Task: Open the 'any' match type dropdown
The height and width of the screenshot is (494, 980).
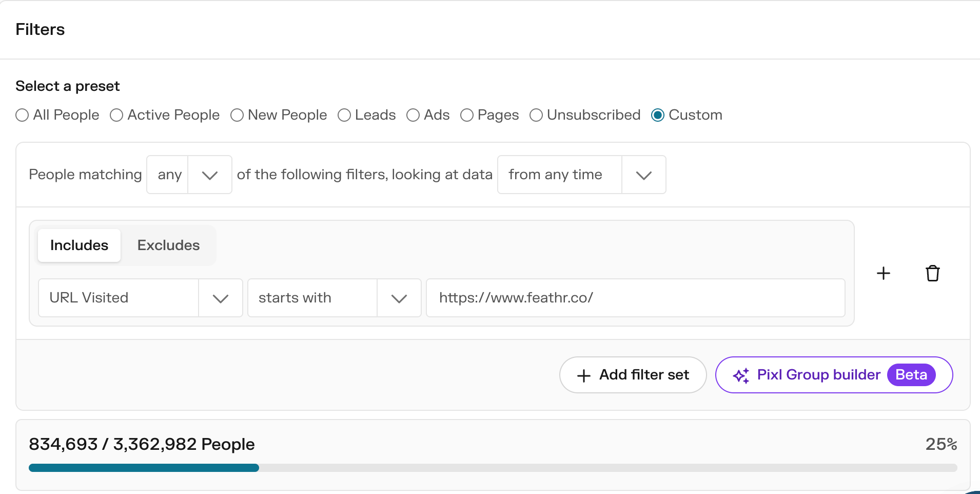Action: pyautogui.click(x=189, y=175)
